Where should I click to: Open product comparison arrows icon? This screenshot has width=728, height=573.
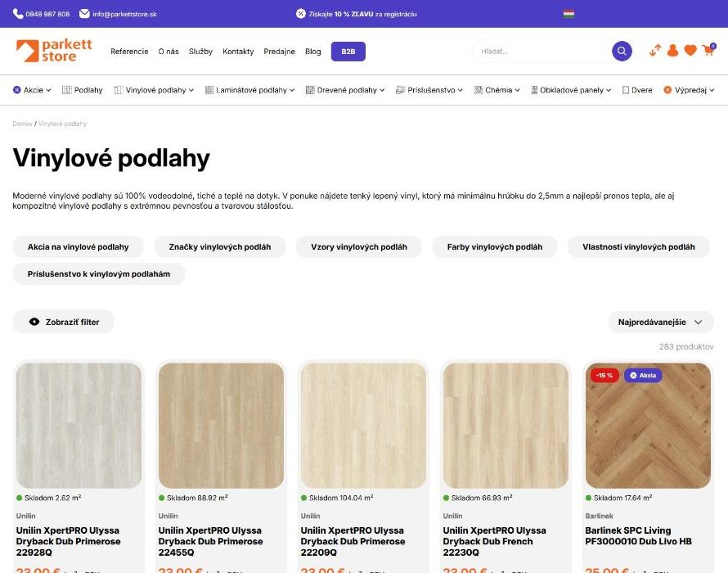655,51
